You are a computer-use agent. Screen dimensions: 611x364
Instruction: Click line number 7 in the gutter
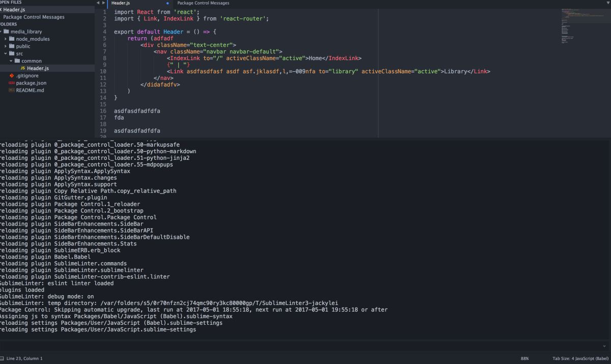click(x=104, y=51)
